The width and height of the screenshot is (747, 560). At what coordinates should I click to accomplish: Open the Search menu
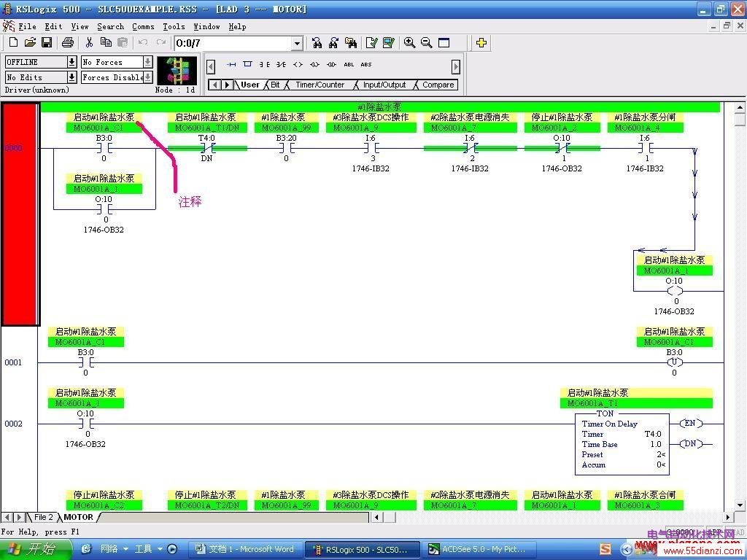[x=111, y=27]
